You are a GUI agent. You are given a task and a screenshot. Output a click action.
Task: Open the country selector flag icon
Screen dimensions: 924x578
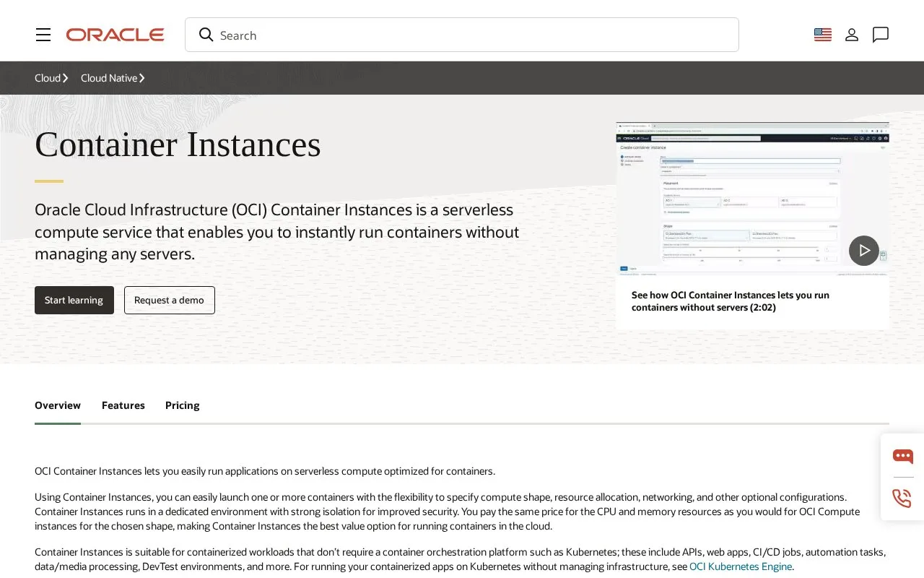(823, 35)
